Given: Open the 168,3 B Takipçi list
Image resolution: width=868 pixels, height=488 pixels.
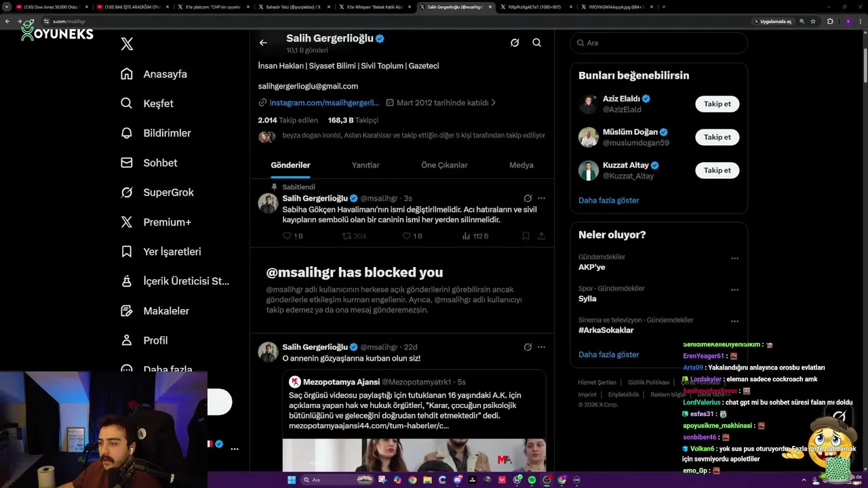Looking at the screenshot, I should click(353, 120).
